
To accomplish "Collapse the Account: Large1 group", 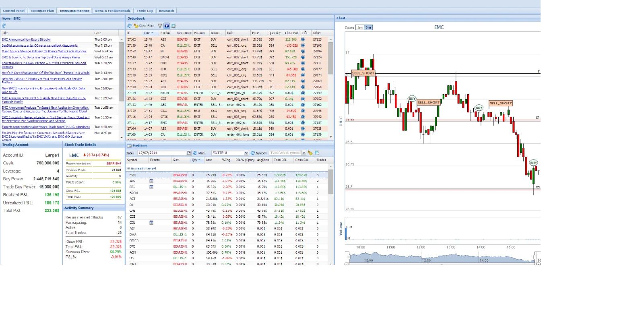I will [x=128, y=168].
